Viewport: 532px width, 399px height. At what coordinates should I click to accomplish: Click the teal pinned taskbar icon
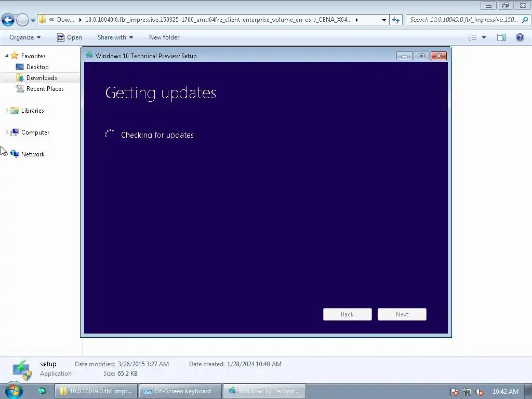click(42, 391)
